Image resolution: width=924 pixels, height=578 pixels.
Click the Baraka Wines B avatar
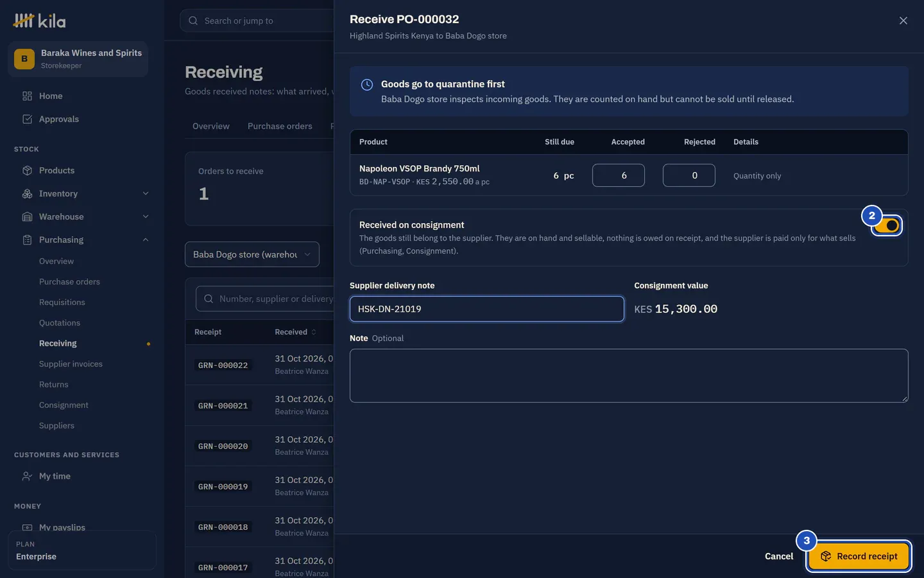pyautogui.click(x=24, y=58)
